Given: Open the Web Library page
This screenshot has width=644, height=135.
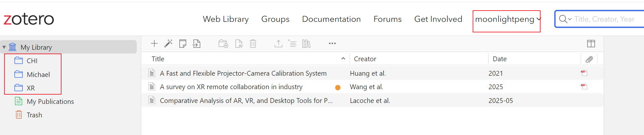Looking at the screenshot, I should coord(226,19).
